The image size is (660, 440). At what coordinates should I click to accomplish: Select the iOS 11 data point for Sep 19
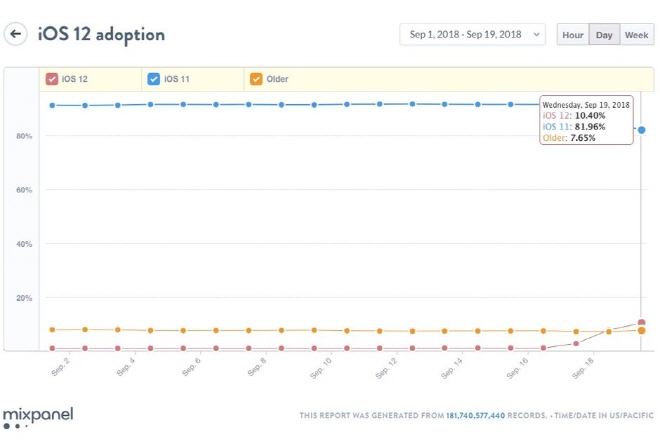[641, 130]
